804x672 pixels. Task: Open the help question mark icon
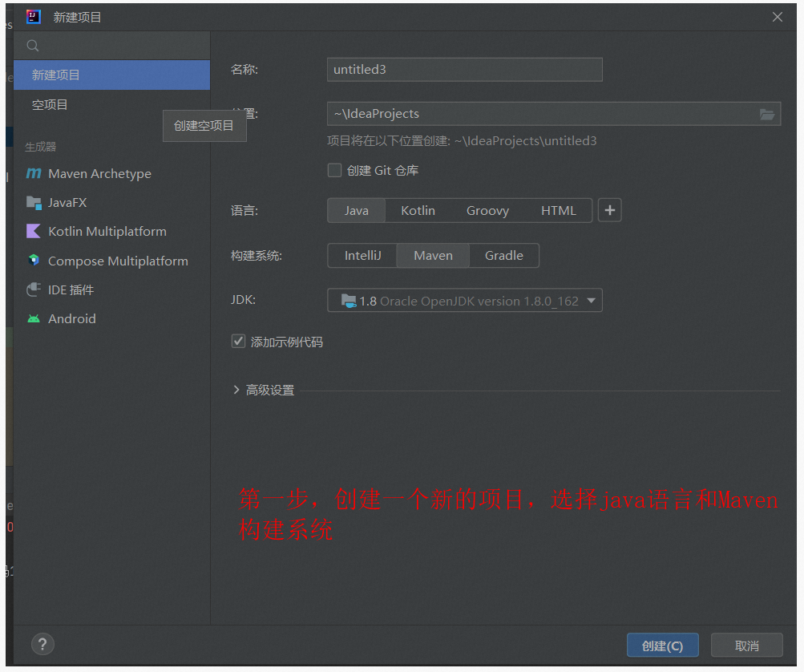pos(42,644)
